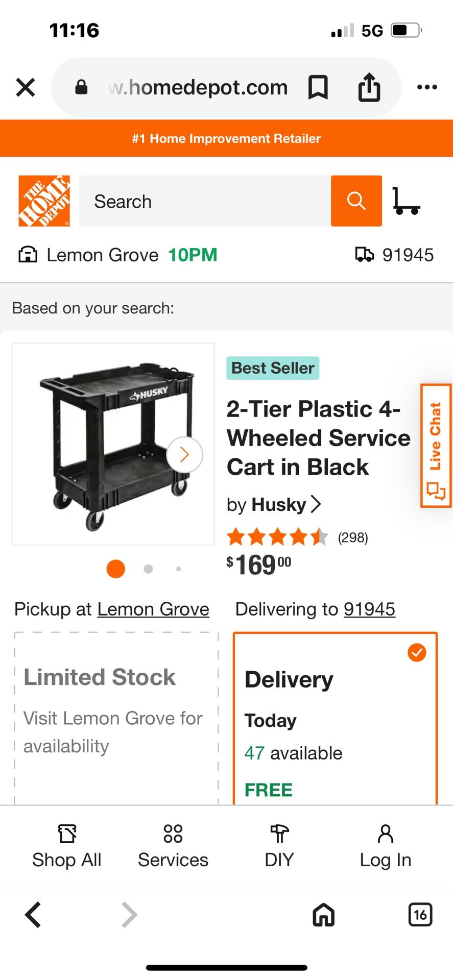This screenshot has width=453, height=980.
Task: Tap the orange search magnifier button
Action: pyautogui.click(x=356, y=201)
